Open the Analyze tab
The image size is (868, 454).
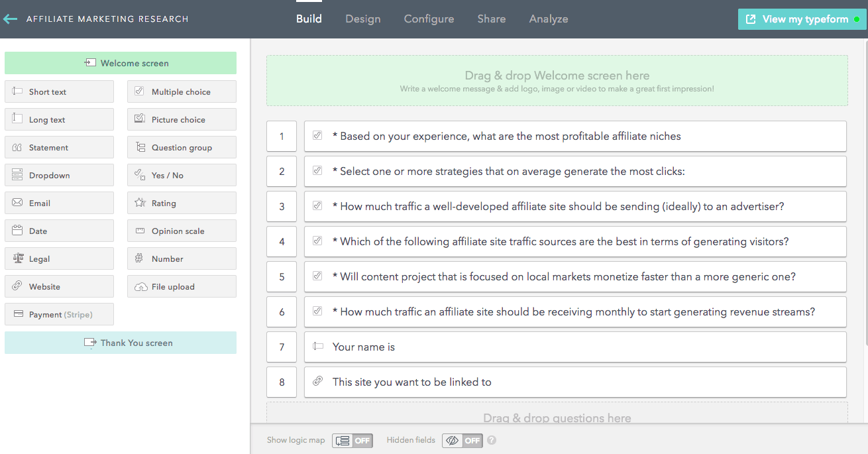pos(548,19)
